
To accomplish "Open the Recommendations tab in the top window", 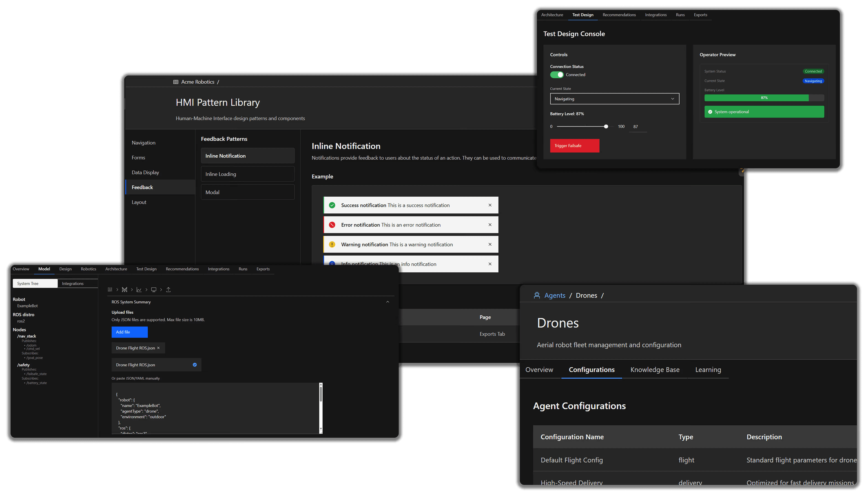I will click(619, 15).
